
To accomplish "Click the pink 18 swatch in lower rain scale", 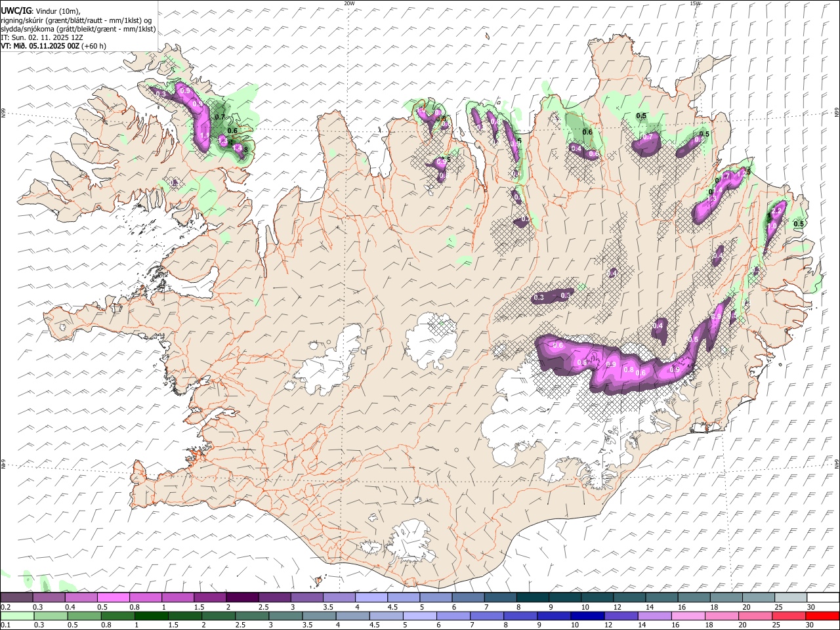I will [722, 616].
